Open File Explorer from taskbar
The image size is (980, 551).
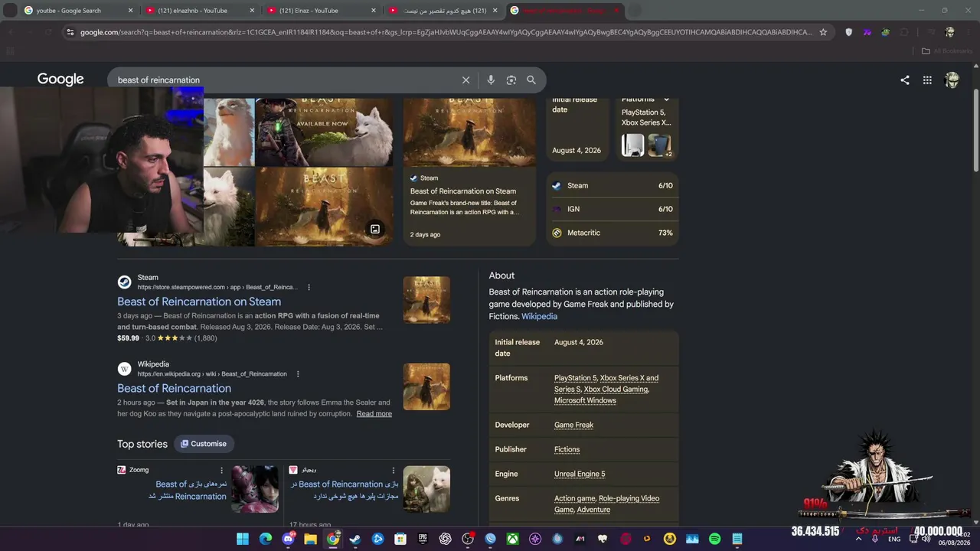tap(310, 539)
